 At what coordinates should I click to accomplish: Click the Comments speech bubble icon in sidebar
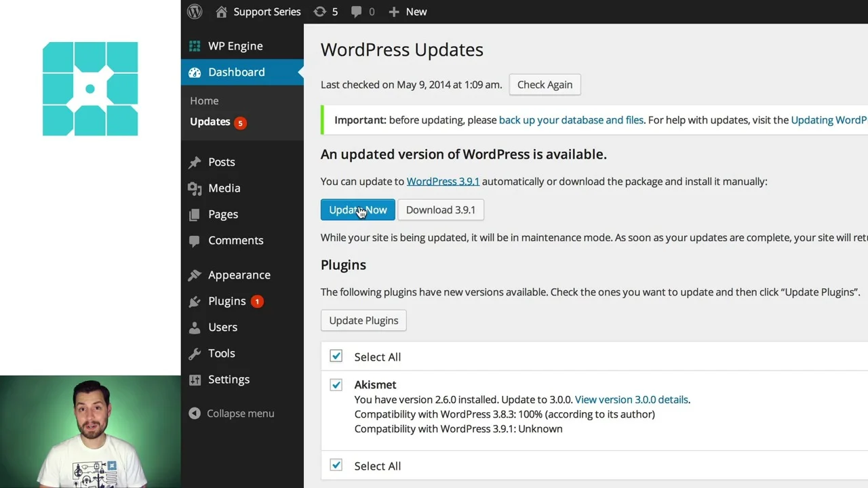tap(195, 241)
